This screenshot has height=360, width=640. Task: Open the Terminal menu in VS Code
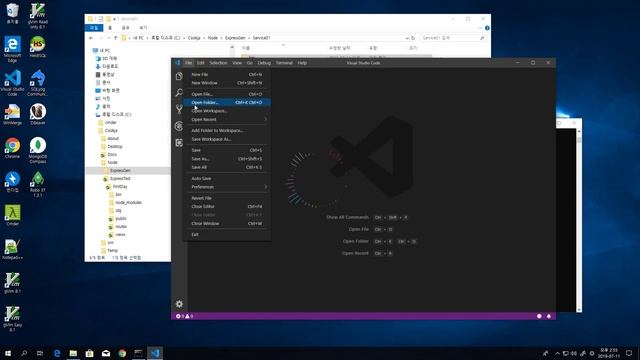[284, 63]
